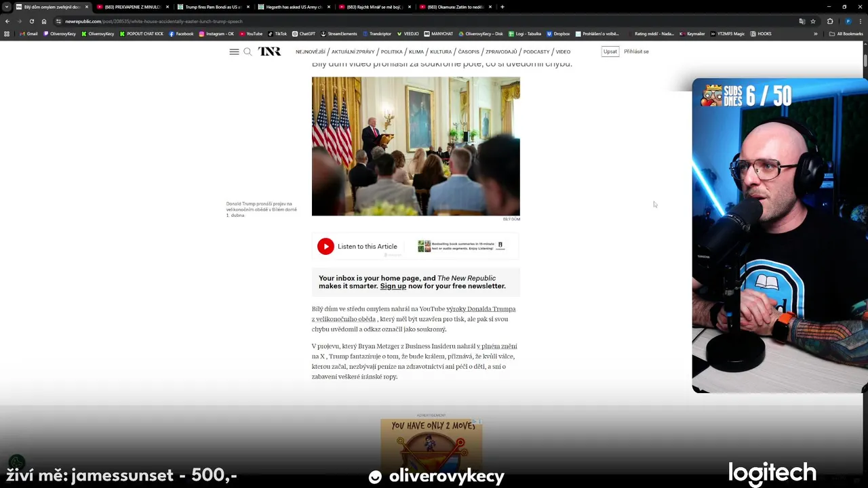Open NEJNOVĚJŠÍ section
Image resolution: width=868 pixels, height=488 pixels.
coord(310,52)
